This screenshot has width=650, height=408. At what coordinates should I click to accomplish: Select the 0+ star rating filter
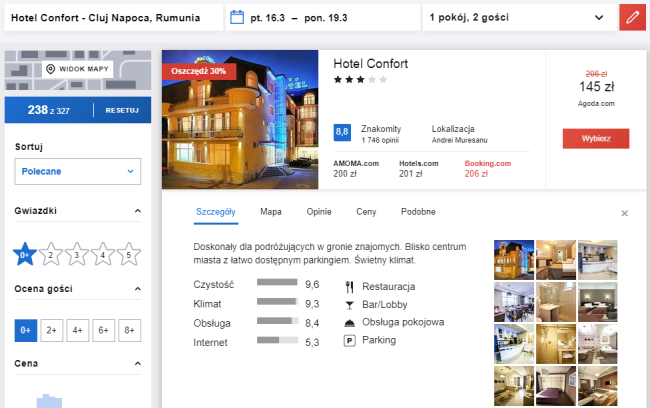tap(24, 255)
